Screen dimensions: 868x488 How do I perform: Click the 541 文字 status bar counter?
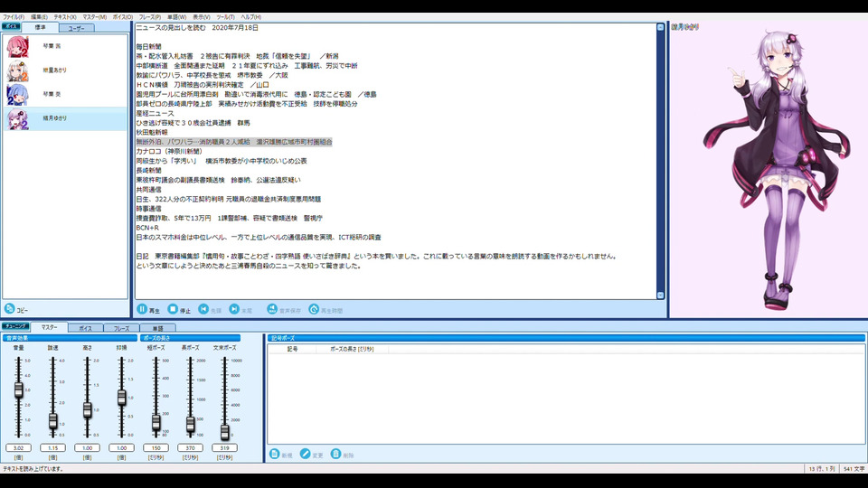click(x=853, y=469)
